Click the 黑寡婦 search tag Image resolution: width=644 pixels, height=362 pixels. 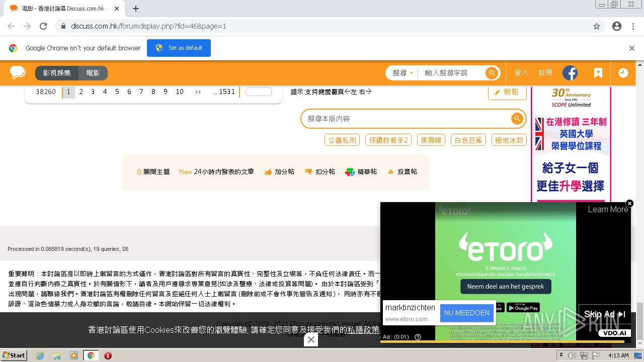pos(431,140)
